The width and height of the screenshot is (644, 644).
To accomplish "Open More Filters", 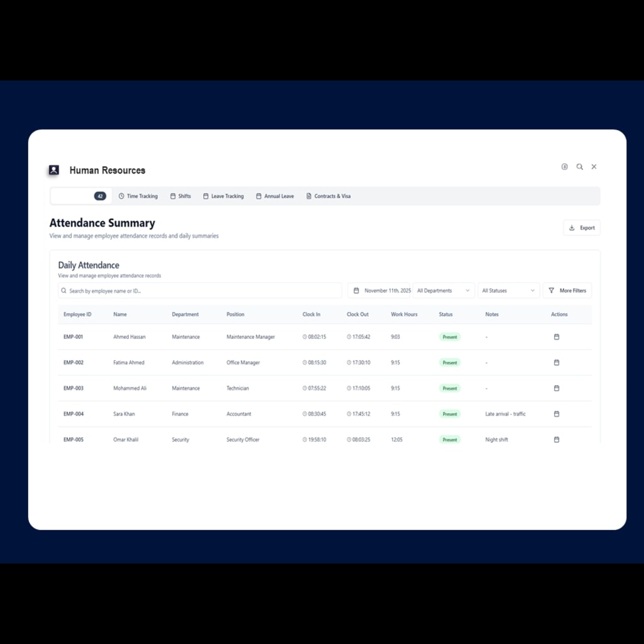I will [568, 290].
